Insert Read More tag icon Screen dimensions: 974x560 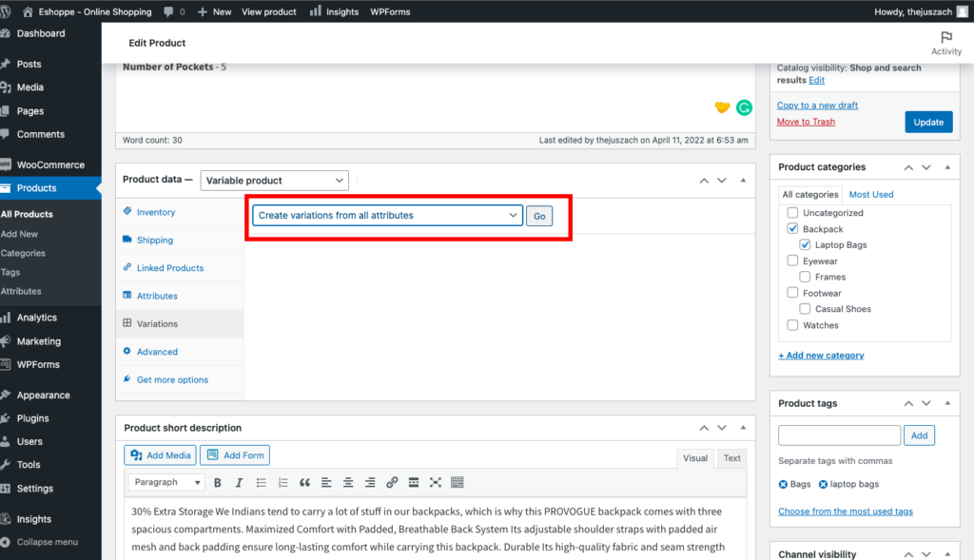pos(413,482)
